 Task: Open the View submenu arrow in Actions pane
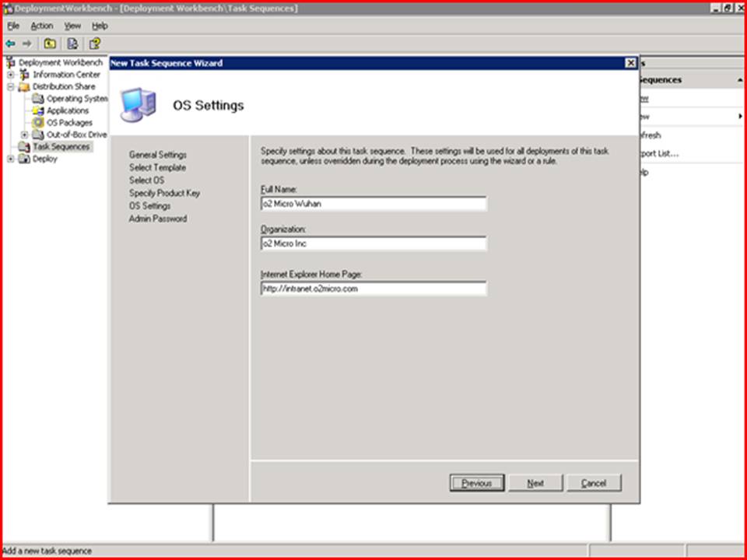(740, 116)
